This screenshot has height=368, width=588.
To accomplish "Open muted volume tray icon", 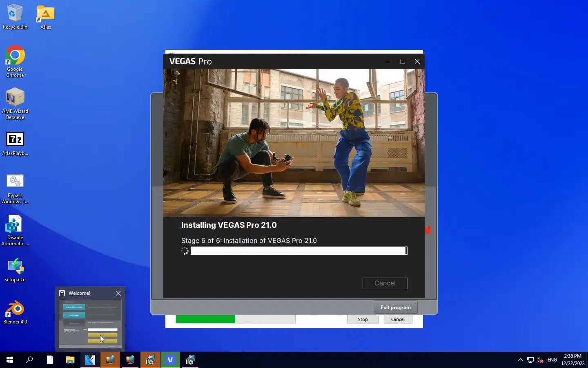I will pos(540,360).
